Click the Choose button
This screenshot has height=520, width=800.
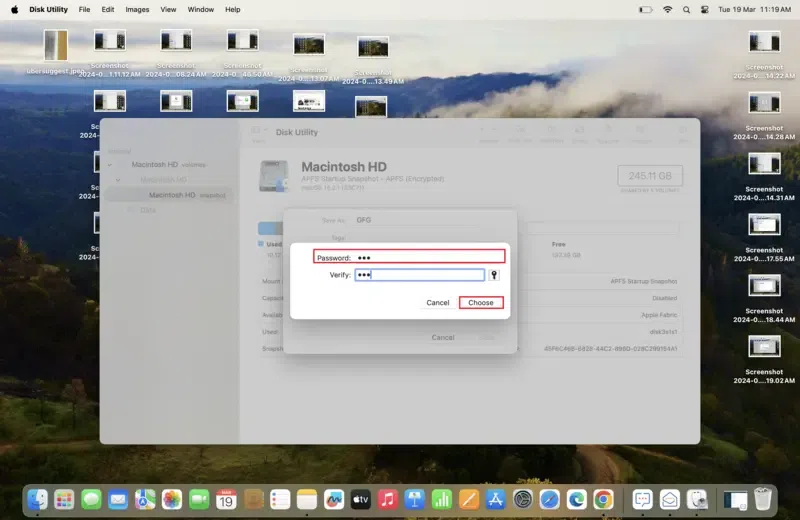[x=481, y=303]
